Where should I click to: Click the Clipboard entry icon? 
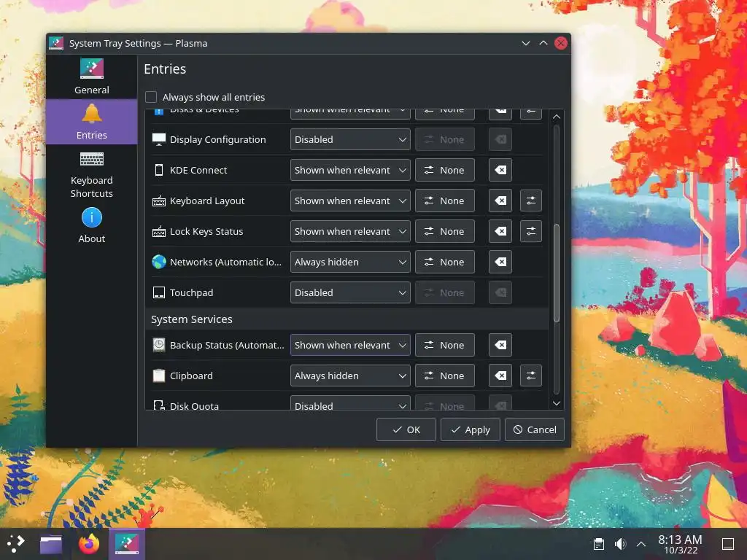(158, 376)
